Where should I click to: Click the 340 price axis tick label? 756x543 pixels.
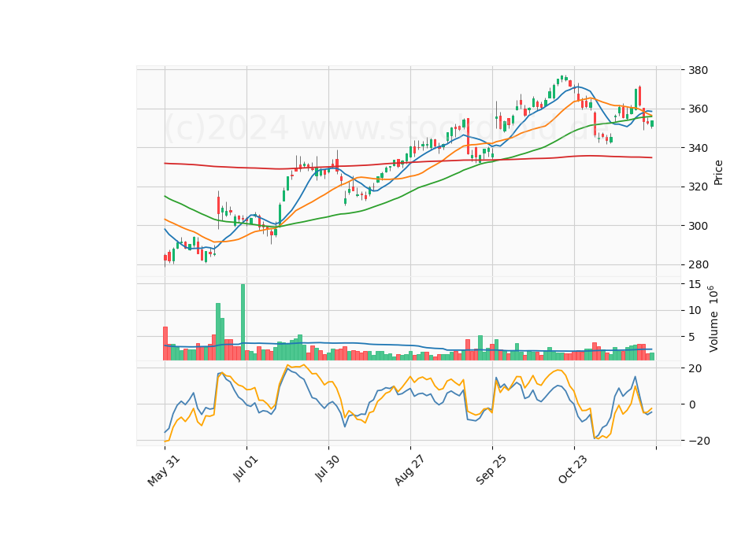coord(699,148)
